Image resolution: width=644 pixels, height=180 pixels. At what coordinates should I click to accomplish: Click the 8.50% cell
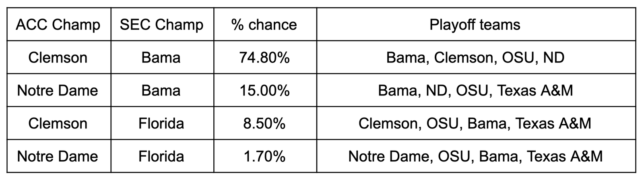[265, 123]
